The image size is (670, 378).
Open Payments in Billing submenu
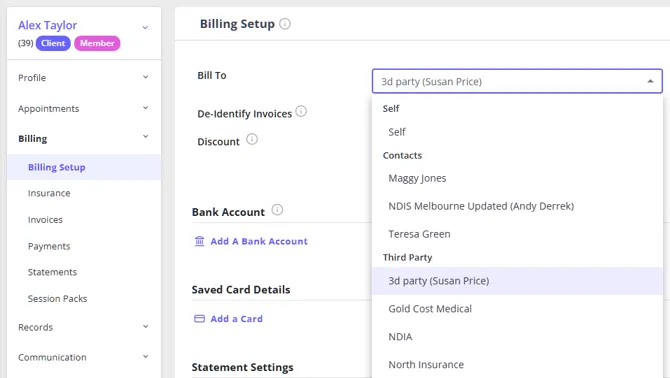coord(49,246)
